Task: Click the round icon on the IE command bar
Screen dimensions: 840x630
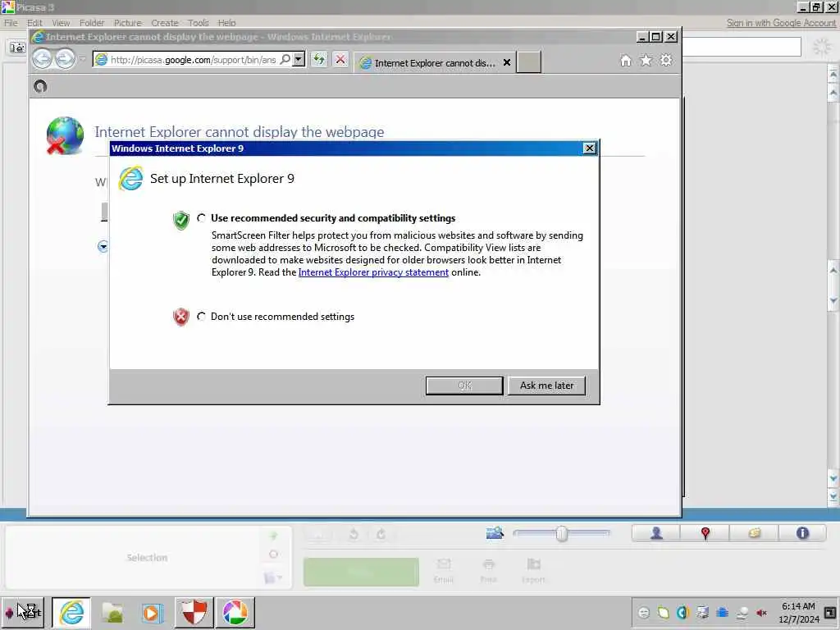Action: (40, 86)
